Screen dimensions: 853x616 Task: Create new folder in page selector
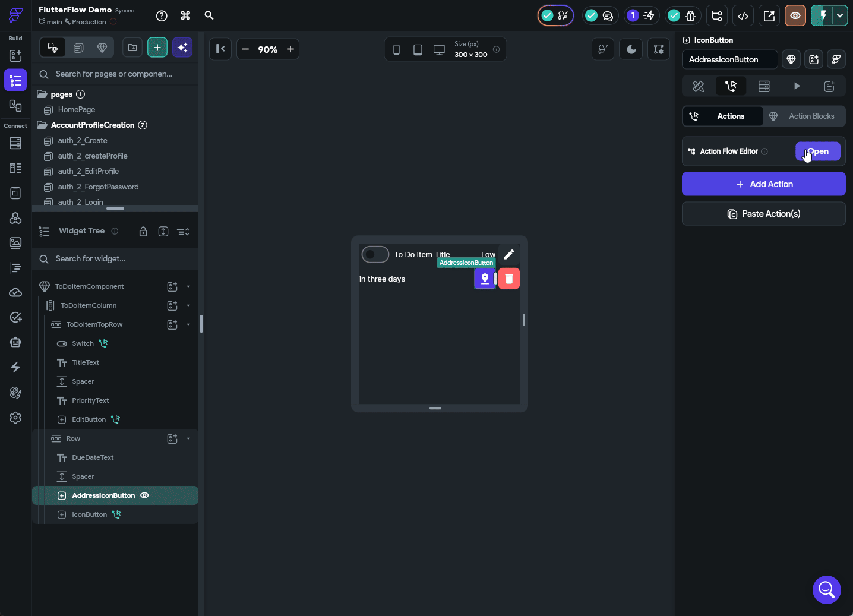pyautogui.click(x=132, y=48)
